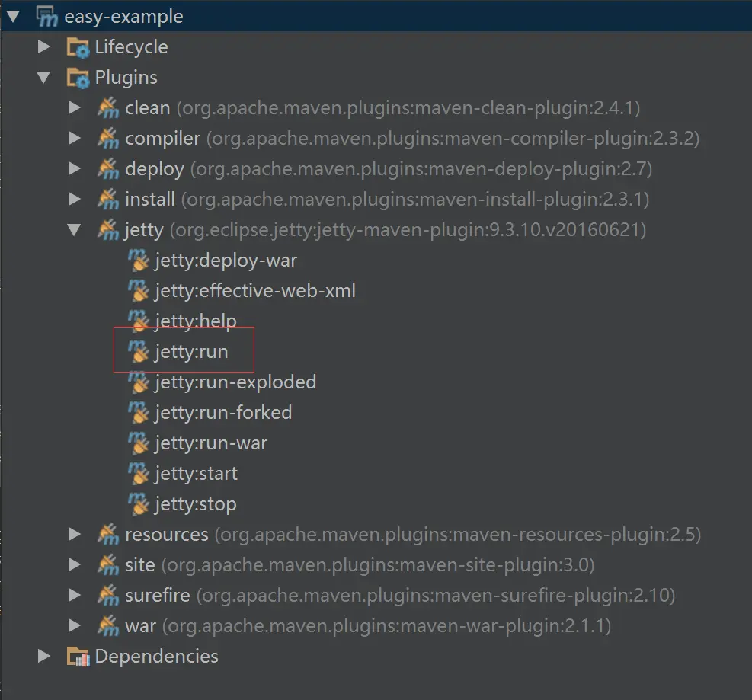
Task: Click the jetty:stop goal icon
Action: pyautogui.click(x=139, y=504)
